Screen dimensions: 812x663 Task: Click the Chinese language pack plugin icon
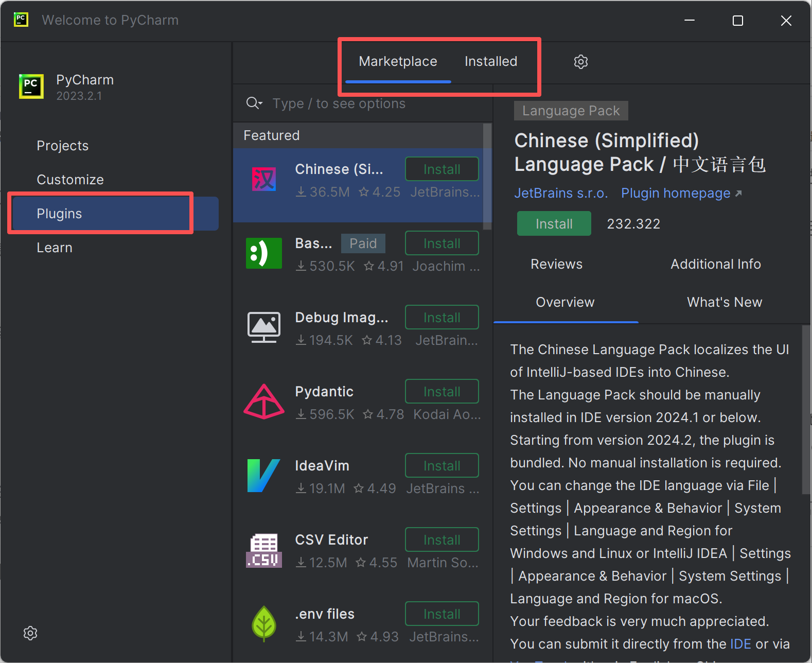pyautogui.click(x=264, y=180)
